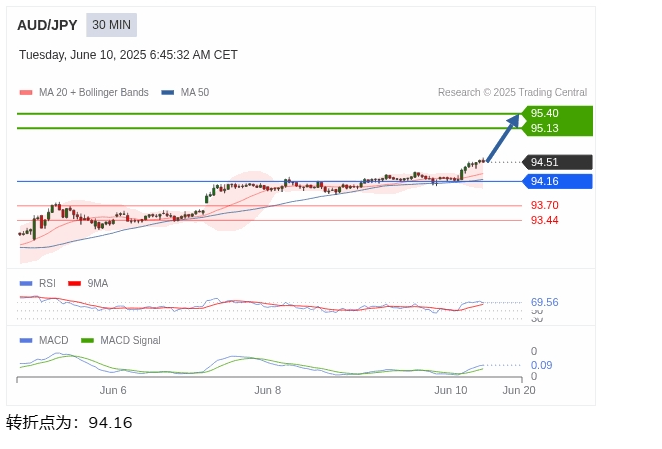Click the 93.44 red support label
Image resolution: width=662 pixels, height=449 pixels.
coord(544,220)
